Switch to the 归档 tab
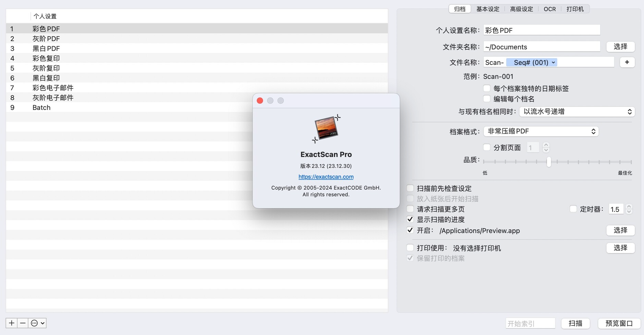The image size is (644, 335). tap(460, 9)
